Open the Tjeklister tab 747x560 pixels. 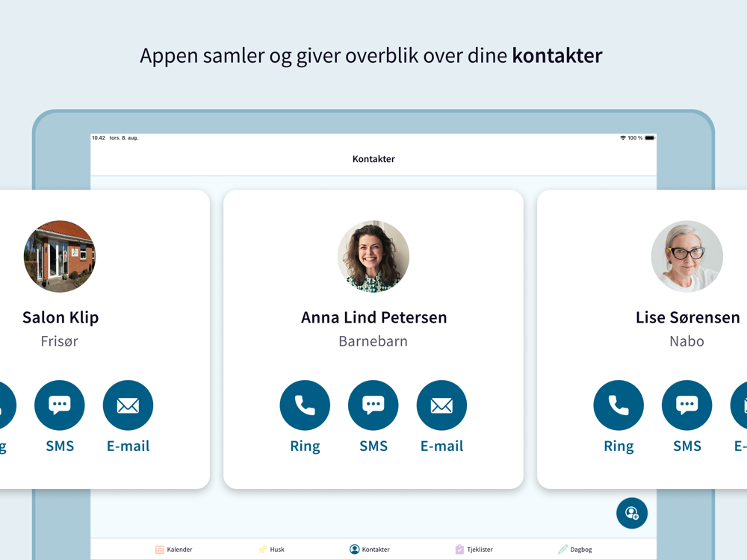(474, 550)
